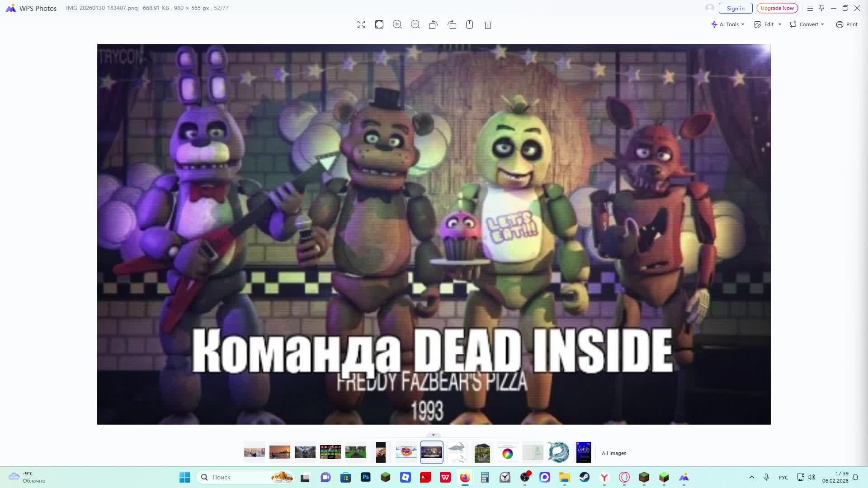Select the color wheel thumbnail
This screenshot has height=488, width=868.
click(x=508, y=453)
